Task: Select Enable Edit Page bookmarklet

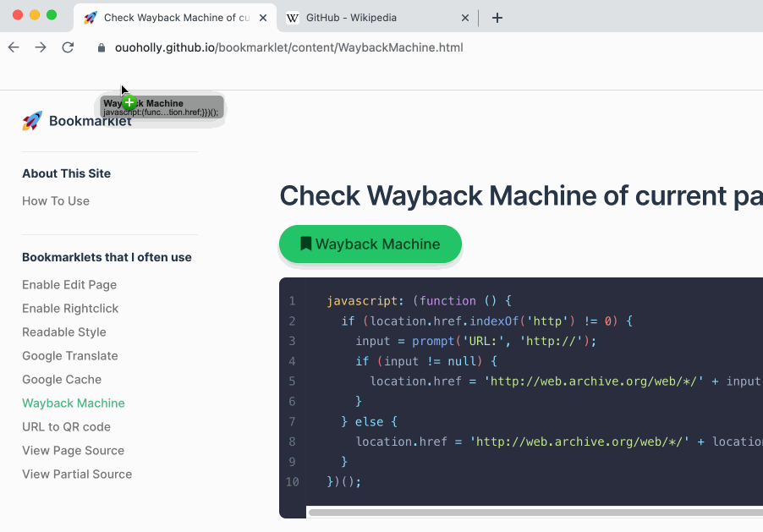Action: [x=69, y=284]
